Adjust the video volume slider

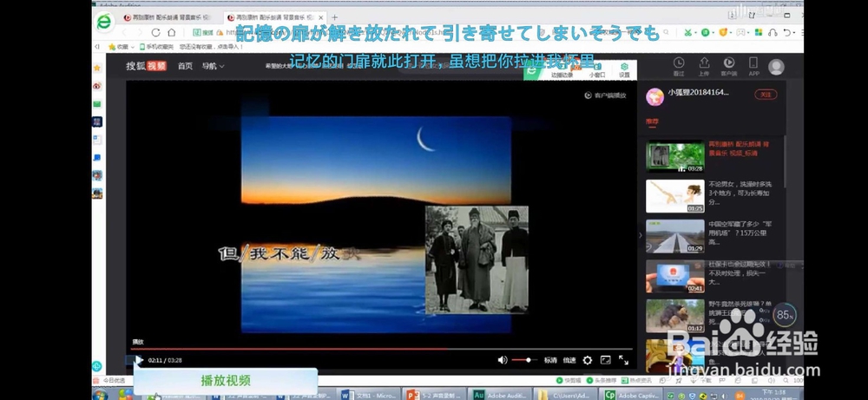pyautogui.click(x=523, y=360)
